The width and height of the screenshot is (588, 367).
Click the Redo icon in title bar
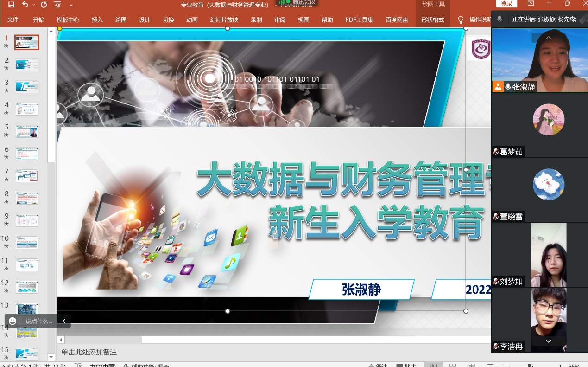pyautogui.click(x=44, y=5)
